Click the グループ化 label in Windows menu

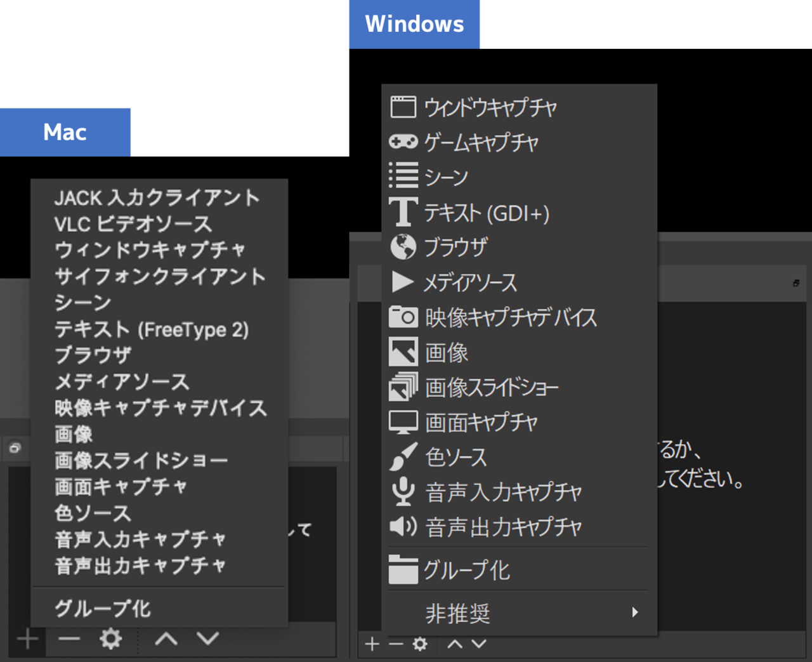click(467, 570)
